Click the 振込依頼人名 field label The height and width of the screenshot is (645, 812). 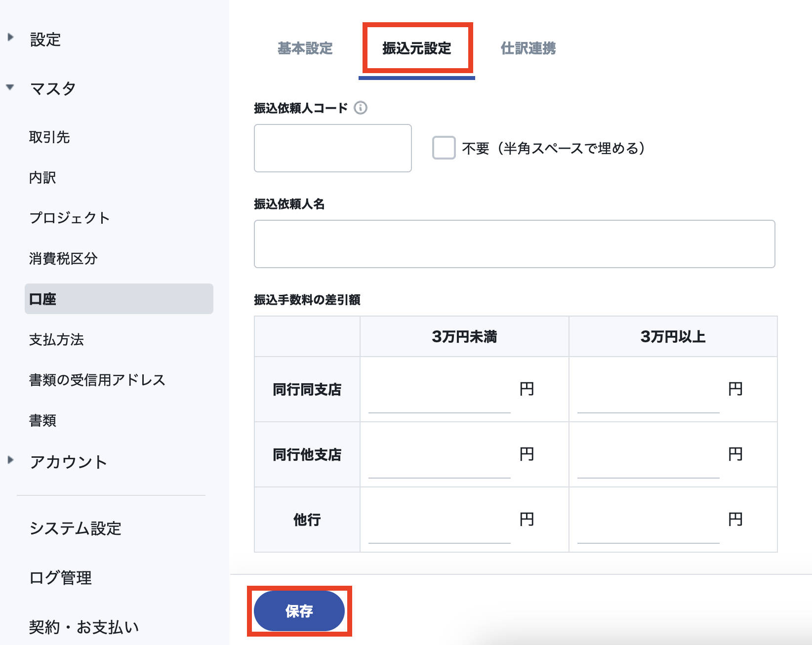click(289, 204)
